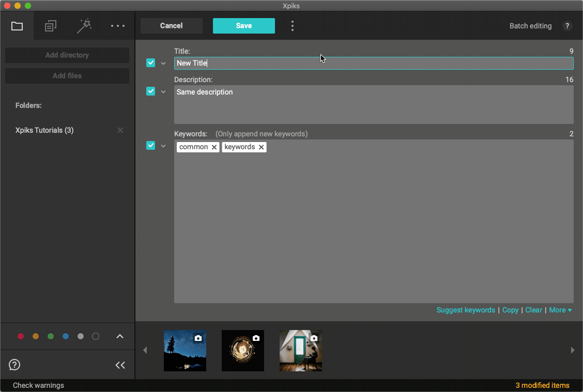
Task: Remove the 'keywords' keyword tag
Action: point(262,147)
